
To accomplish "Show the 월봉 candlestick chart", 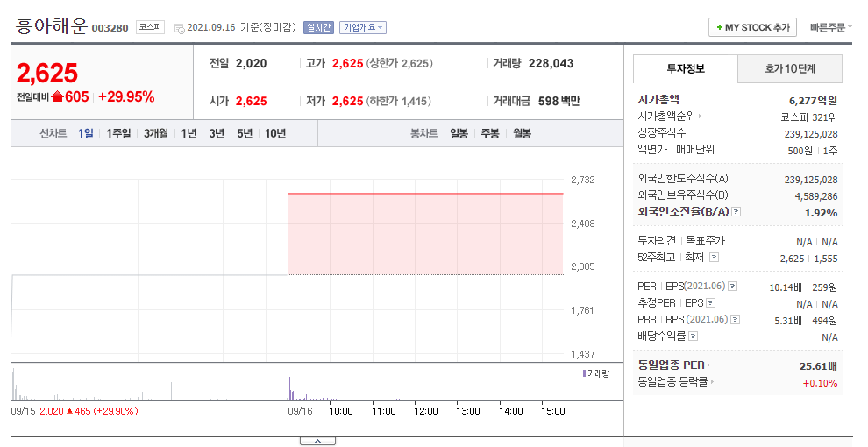I will tap(522, 133).
